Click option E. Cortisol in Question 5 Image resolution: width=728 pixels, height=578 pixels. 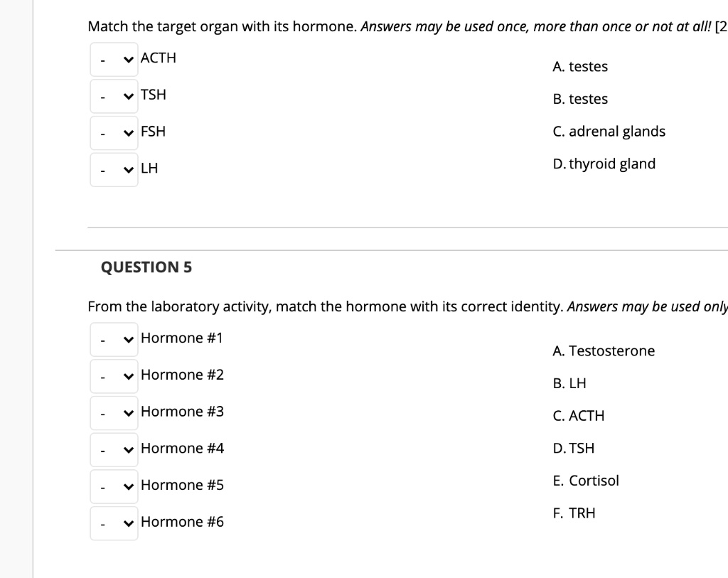586,481
